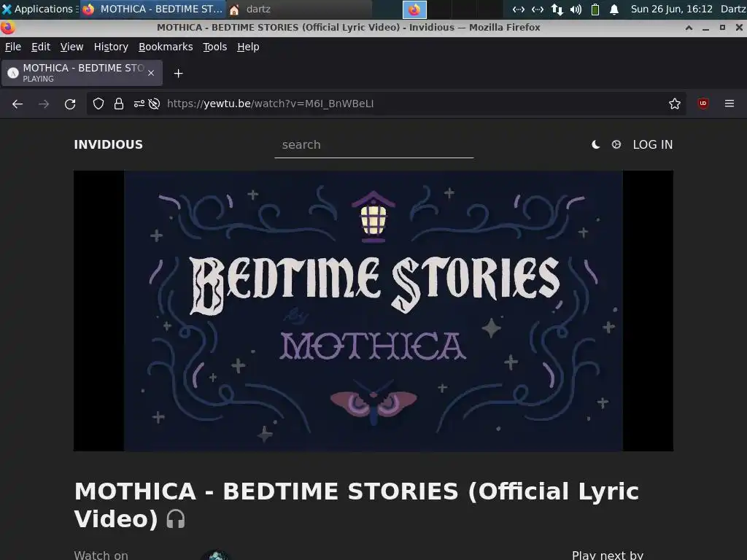Open site permissions icon in address bar
Image resolution: width=747 pixels, height=560 pixels.
tap(139, 104)
